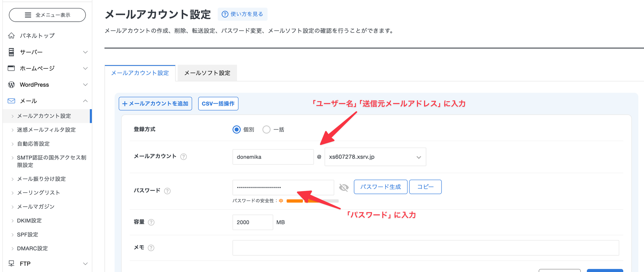
Task: Switch to the メールソフト設定 tab
Action: point(207,73)
